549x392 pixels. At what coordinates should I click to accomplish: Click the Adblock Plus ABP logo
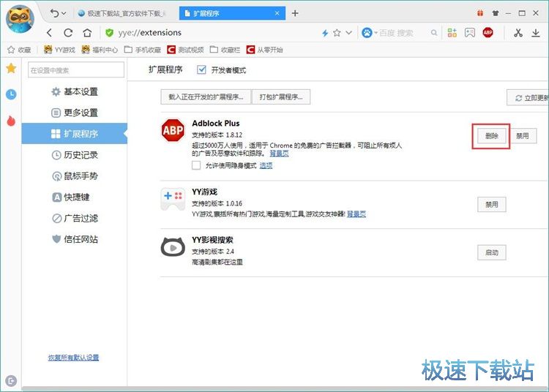tap(173, 130)
